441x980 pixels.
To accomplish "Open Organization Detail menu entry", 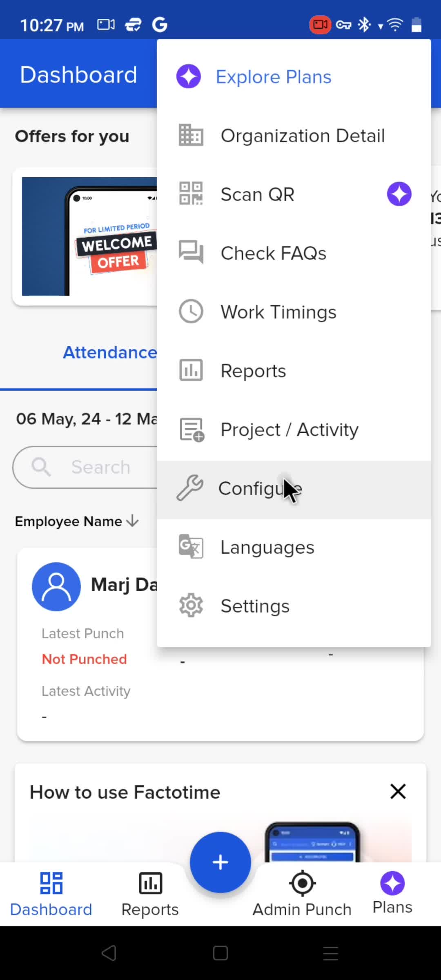I will tap(294, 136).
